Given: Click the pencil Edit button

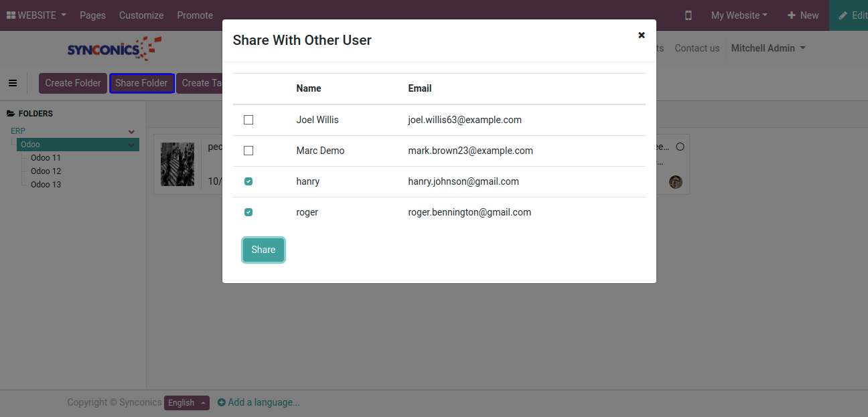Looking at the screenshot, I should [x=851, y=15].
